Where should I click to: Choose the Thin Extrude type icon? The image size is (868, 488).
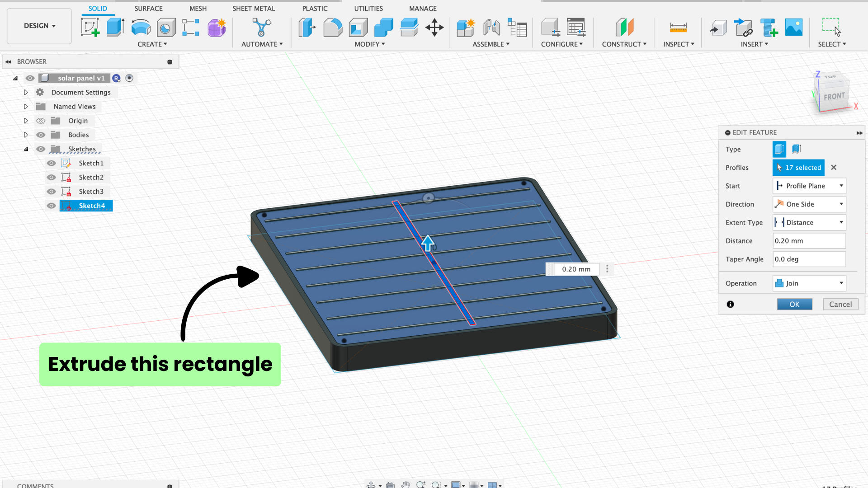(797, 149)
